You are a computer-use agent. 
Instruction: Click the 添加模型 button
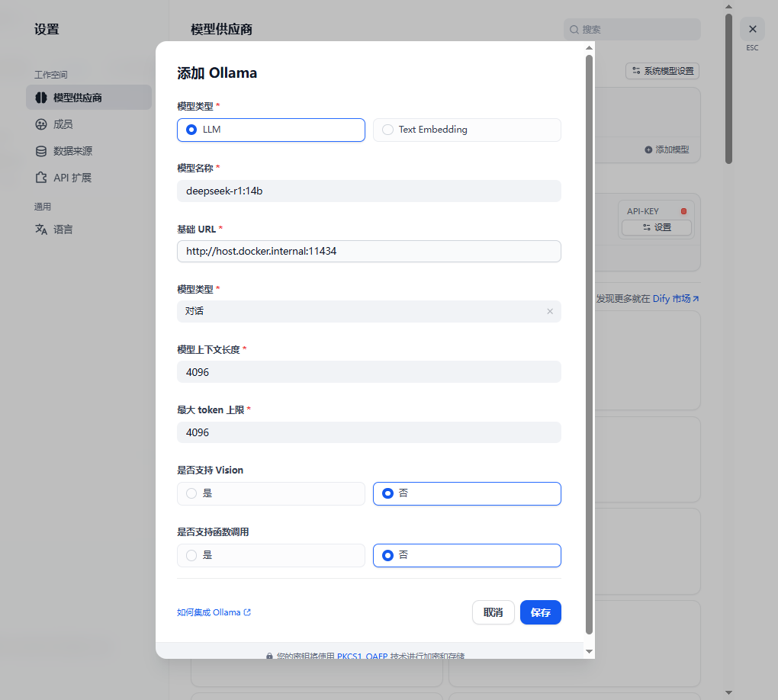click(x=667, y=149)
